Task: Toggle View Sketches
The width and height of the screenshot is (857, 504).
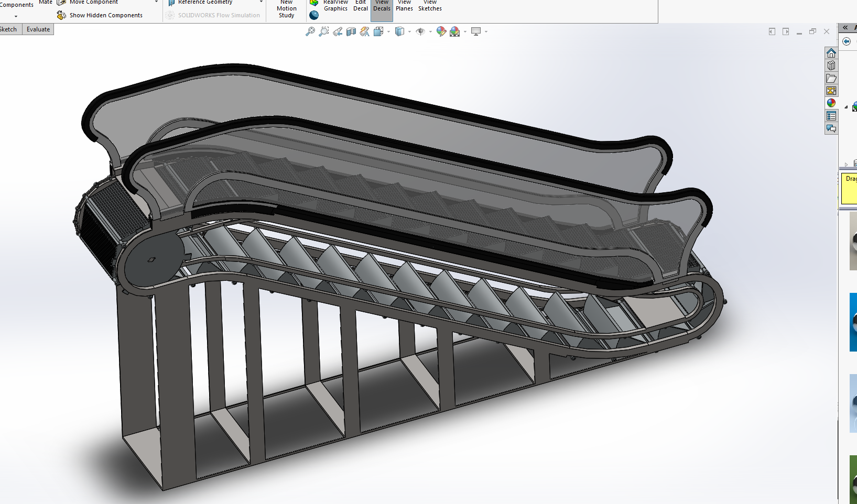Action: coord(430,6)
